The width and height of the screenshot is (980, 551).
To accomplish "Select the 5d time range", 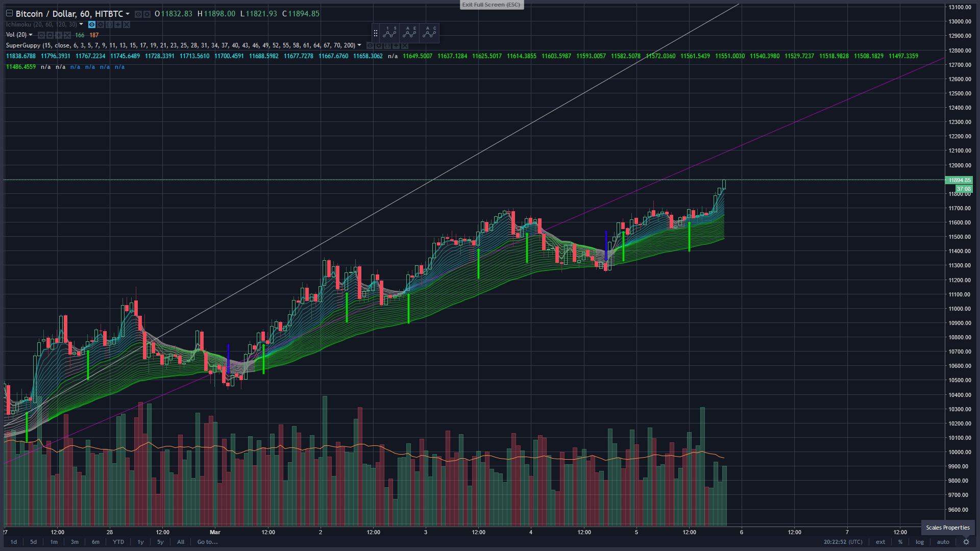I will pyautogui.click(x=33, y=542).
